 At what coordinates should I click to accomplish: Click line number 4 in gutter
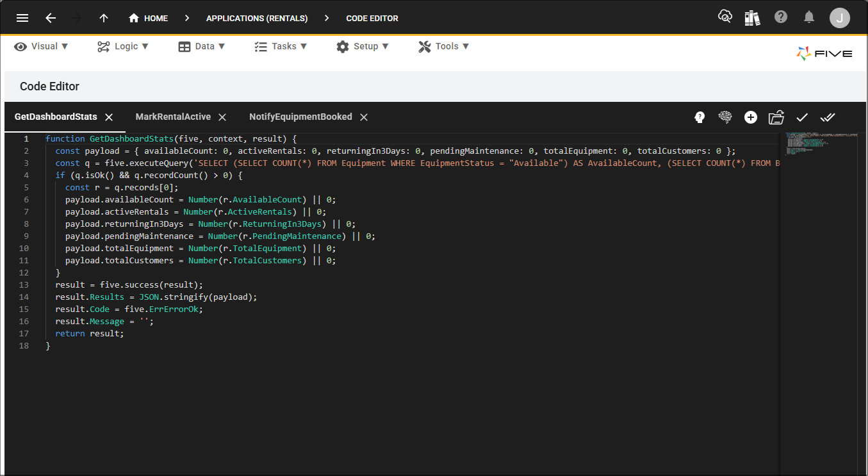tap(26, 175)
